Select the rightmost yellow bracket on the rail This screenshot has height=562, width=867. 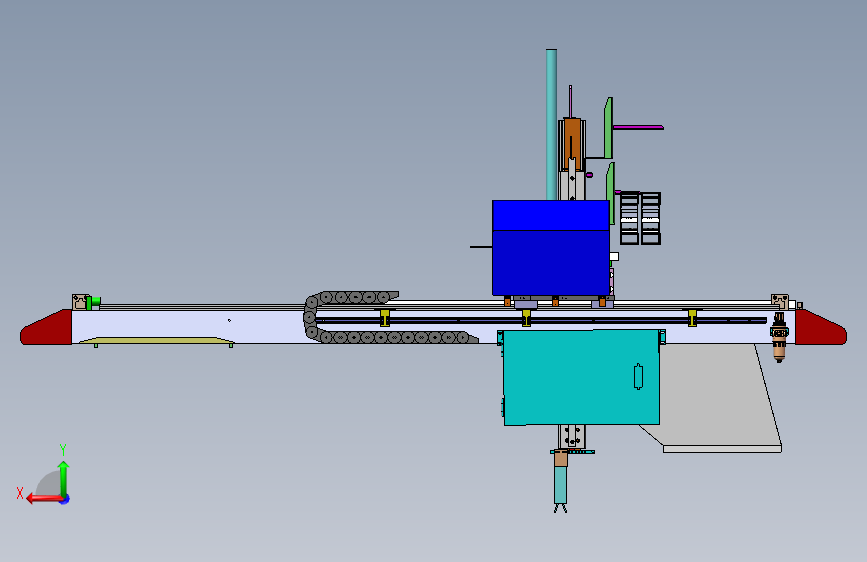pyautogui.click(x=692, y=318)
